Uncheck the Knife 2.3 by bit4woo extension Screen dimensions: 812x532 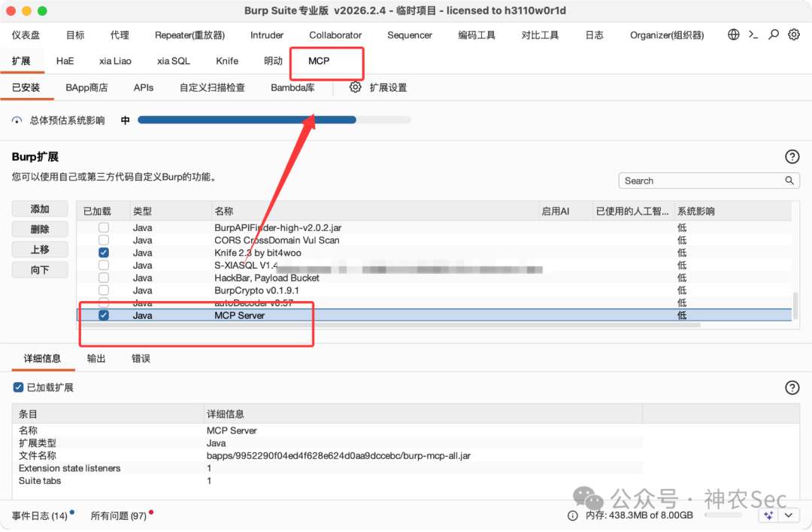tap(104, 253)
